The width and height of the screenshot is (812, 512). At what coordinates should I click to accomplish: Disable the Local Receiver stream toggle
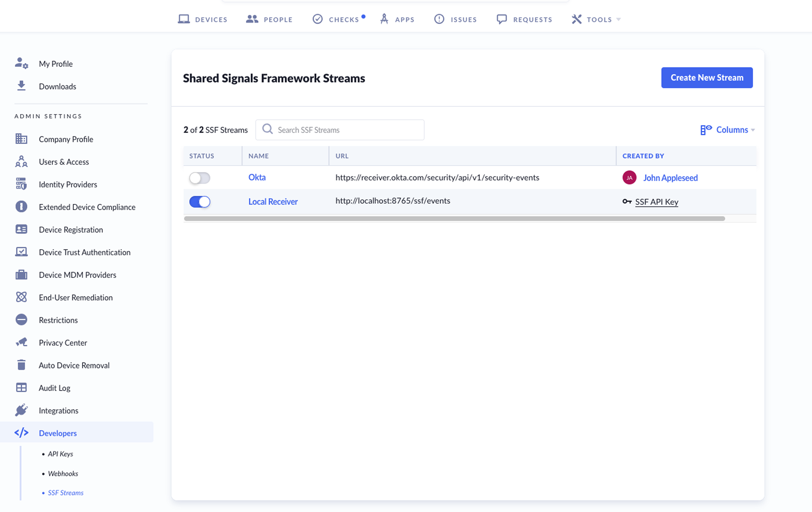click(x=200, y=201)
